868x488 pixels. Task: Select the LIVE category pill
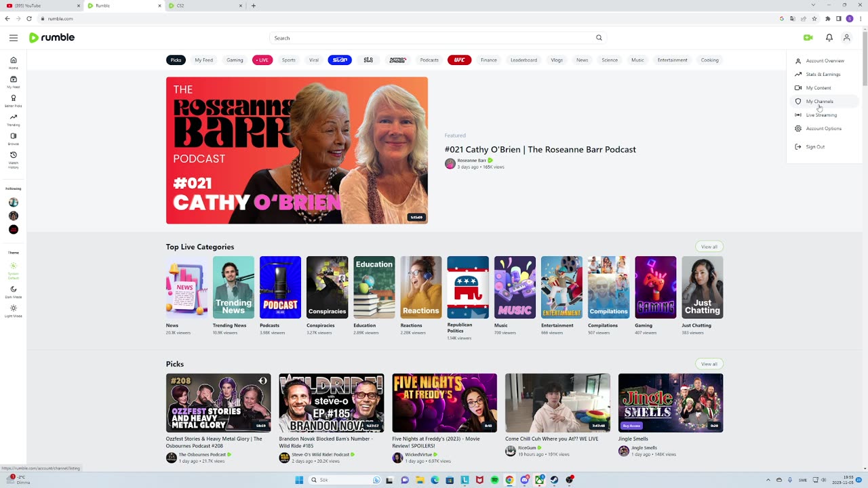point(262,60)
